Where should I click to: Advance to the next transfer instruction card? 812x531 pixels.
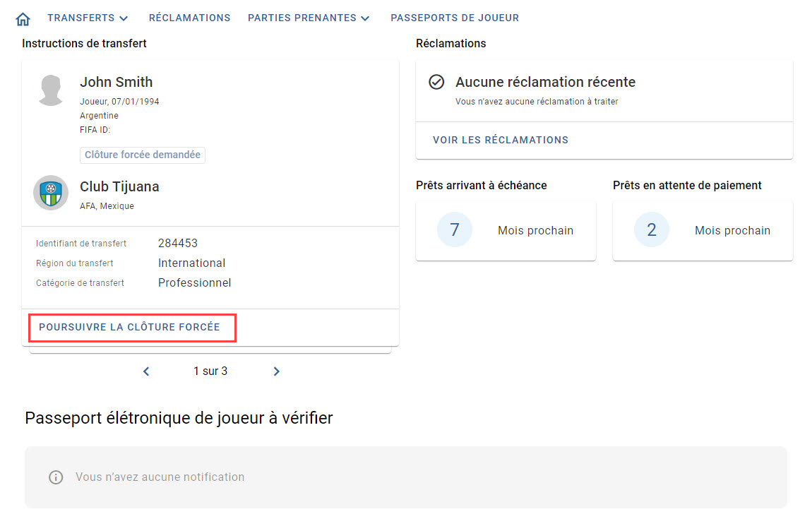click(276, 371)
